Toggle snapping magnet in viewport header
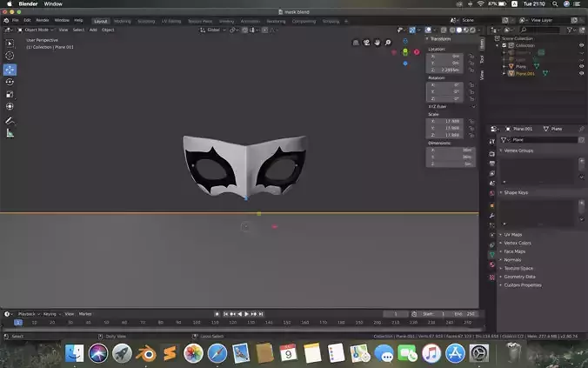 coord(245,30)
